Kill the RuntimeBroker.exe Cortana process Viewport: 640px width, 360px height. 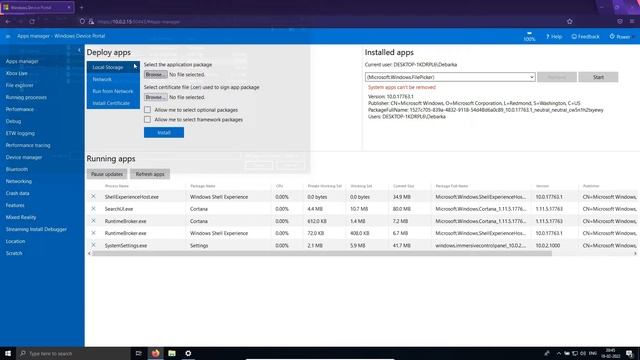click(x=93, y=221)
